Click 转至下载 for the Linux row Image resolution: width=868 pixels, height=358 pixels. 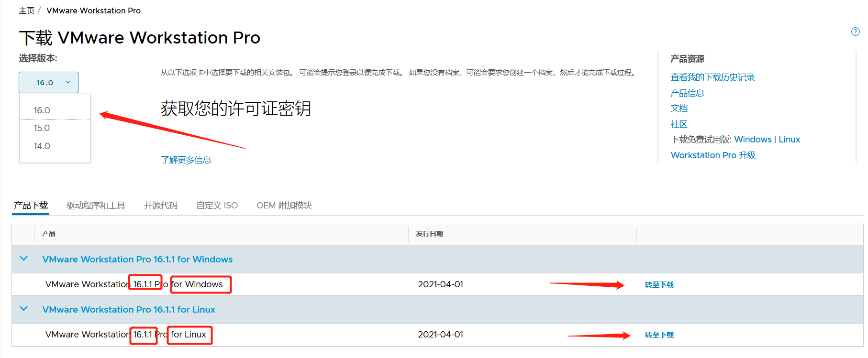[659, 335]
